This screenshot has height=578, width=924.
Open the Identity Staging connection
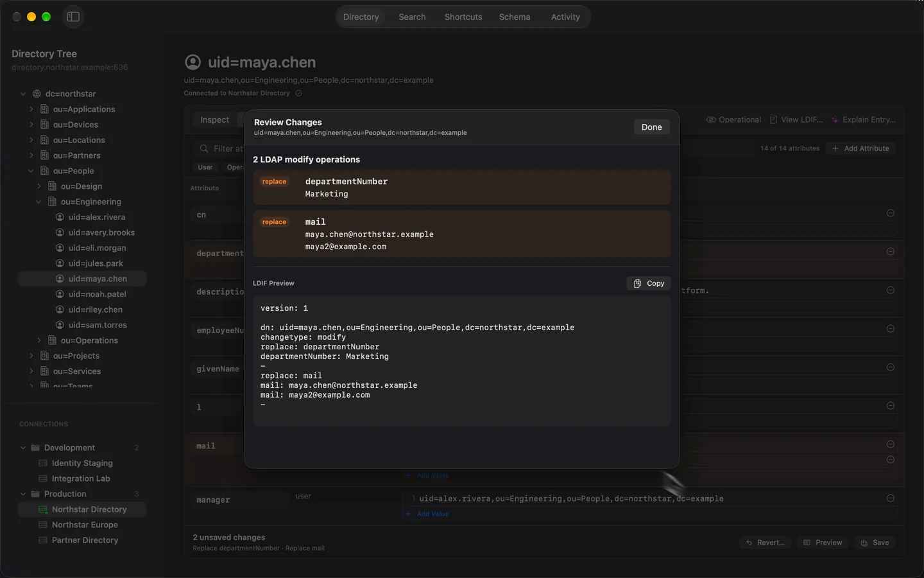click(x=82, y=463)
